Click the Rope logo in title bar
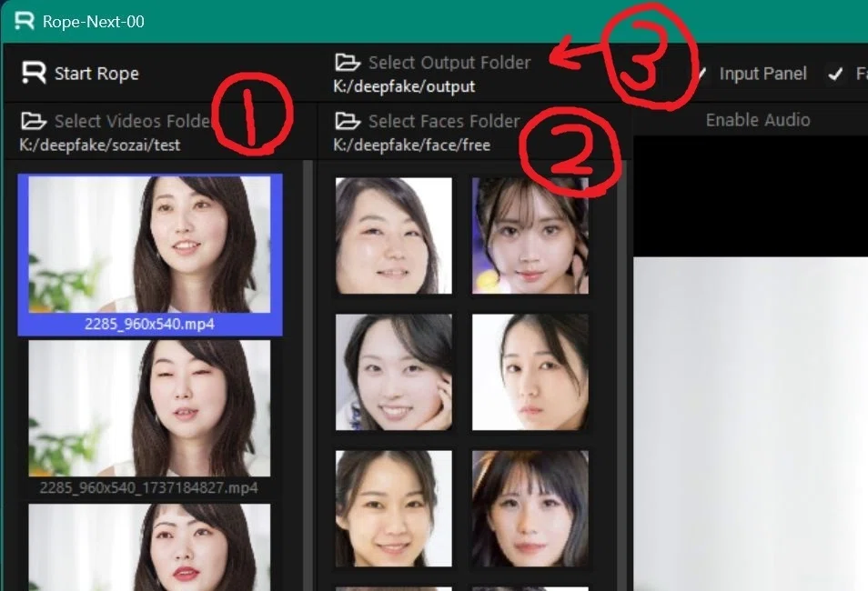The image size is (868, 591). (25, 21)
